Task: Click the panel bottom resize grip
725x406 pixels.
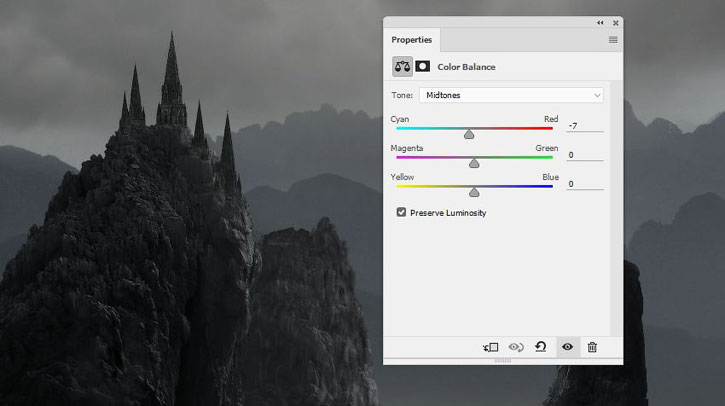Action: coord(503,360)
